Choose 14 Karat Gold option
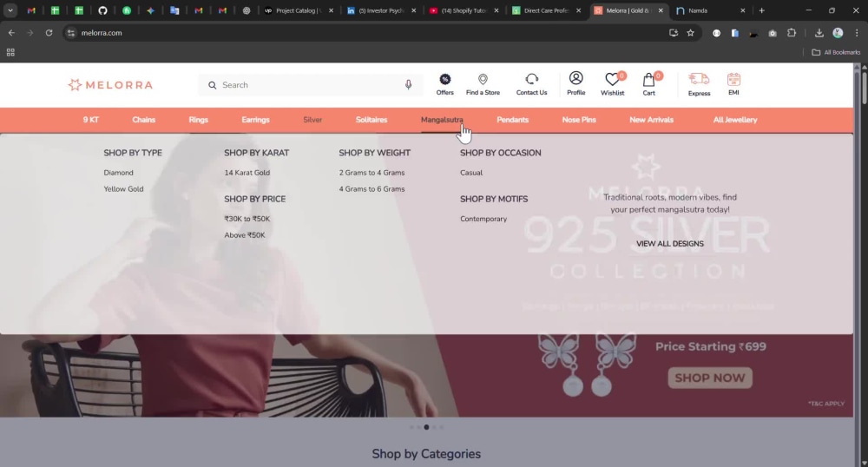 click(247, 173)
